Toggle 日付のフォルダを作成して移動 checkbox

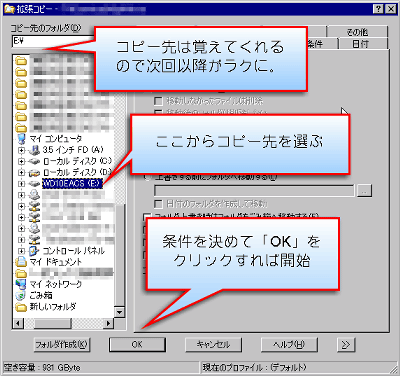click(x=158, y=203)
